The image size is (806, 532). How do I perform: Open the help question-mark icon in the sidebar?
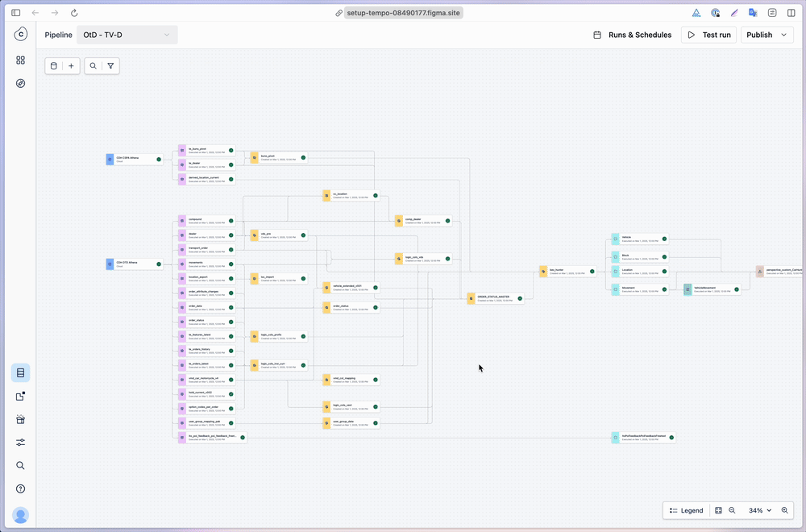pyautogui.click(x=20, y=488)
